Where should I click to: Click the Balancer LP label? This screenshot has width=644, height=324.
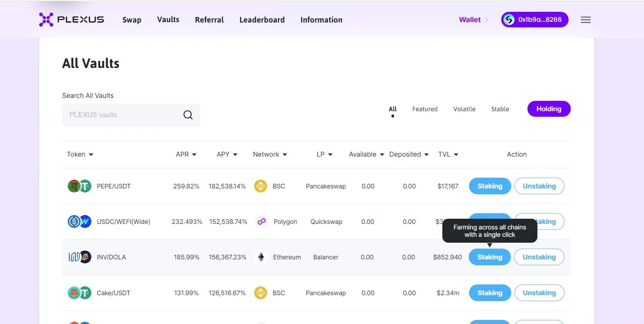point(326,257)
